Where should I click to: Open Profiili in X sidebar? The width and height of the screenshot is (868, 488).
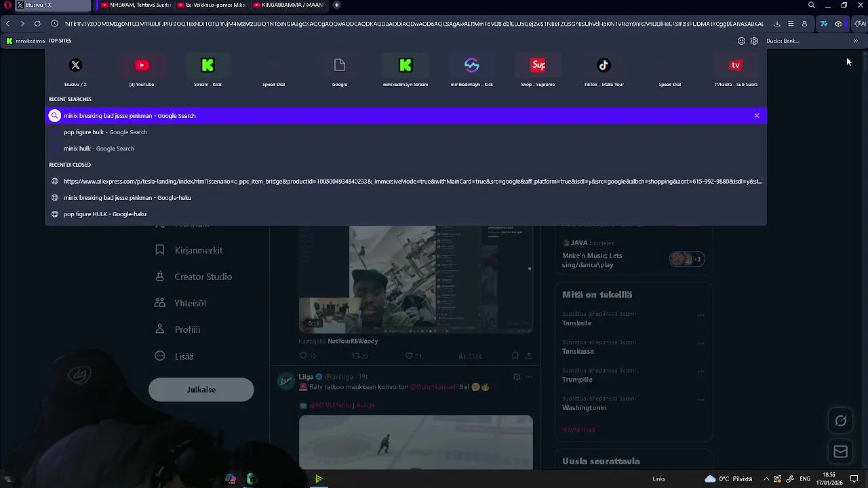coord(178,329)
